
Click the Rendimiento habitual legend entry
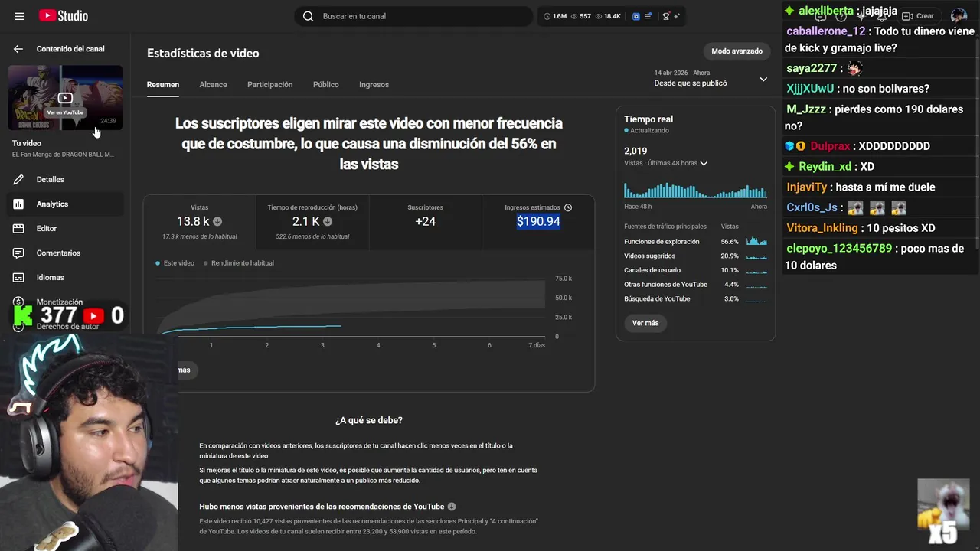tap(239, 263)
